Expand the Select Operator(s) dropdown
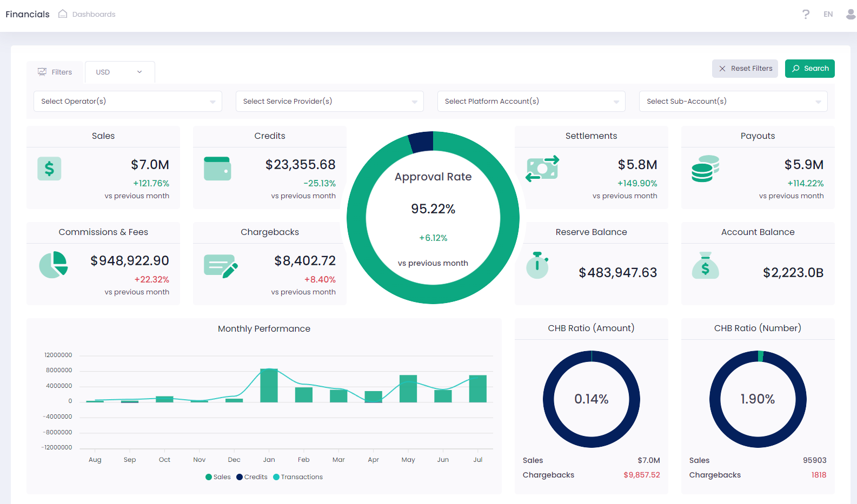 coord(128,102)
